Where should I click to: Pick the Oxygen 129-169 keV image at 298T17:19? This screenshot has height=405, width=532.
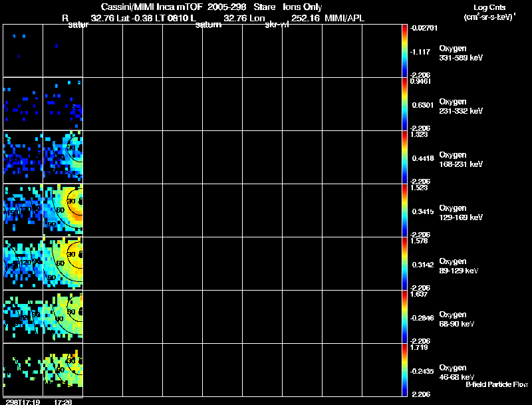23,210
